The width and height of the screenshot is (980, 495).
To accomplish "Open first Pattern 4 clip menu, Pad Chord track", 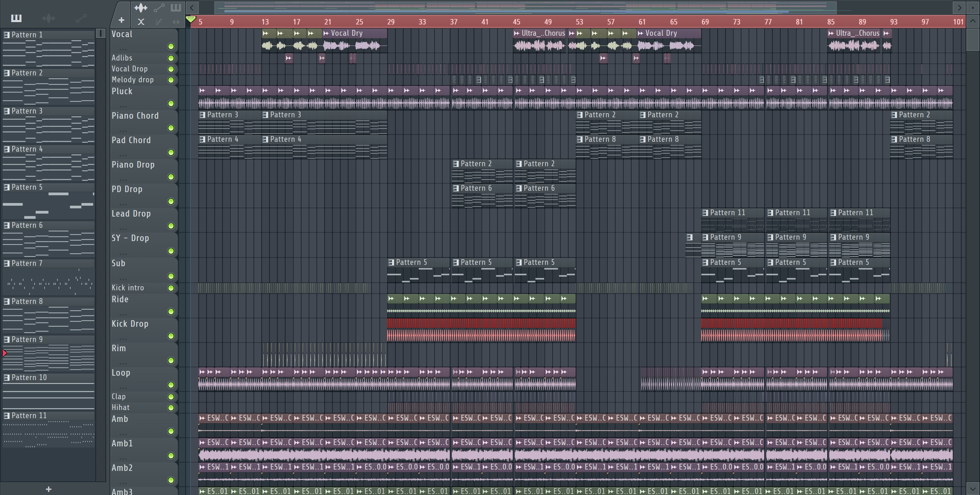I will click(x=202, y=139).
